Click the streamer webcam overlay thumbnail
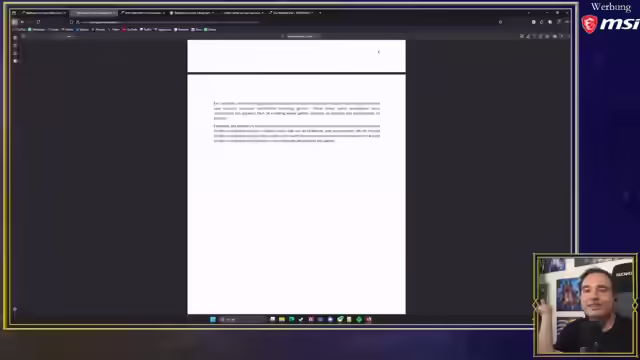 (x=585, y=304)
